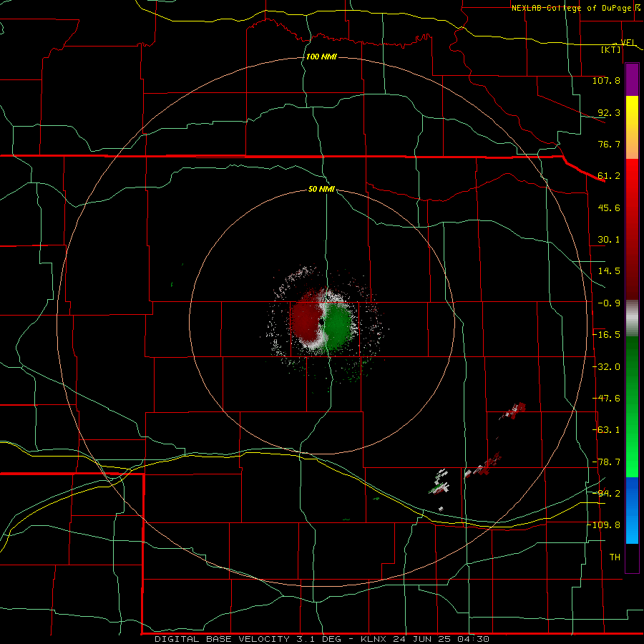The width and height of the screenshot is (644, 644).
Task: Pick the red segment of the velocity scale
Action: pos(632,229)
